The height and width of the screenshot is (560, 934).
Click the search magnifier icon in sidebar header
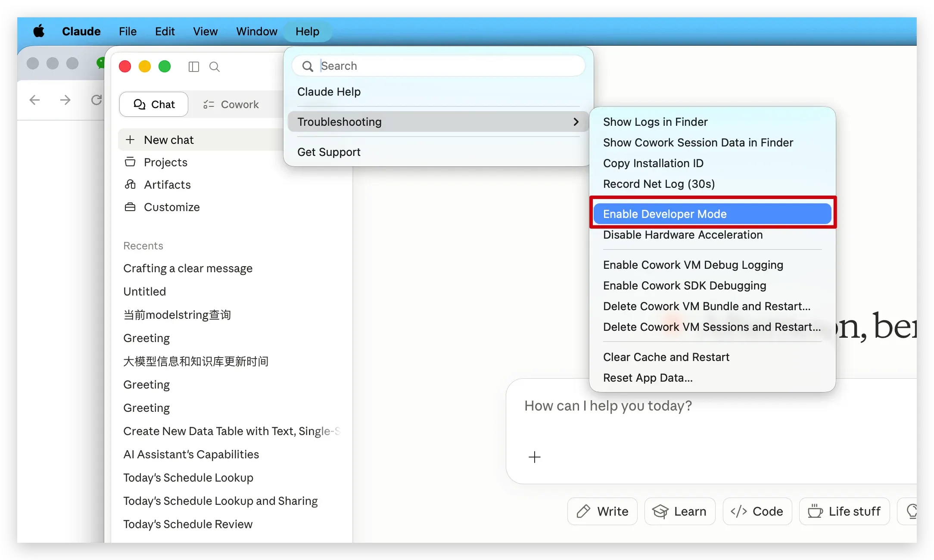point(215,67)
